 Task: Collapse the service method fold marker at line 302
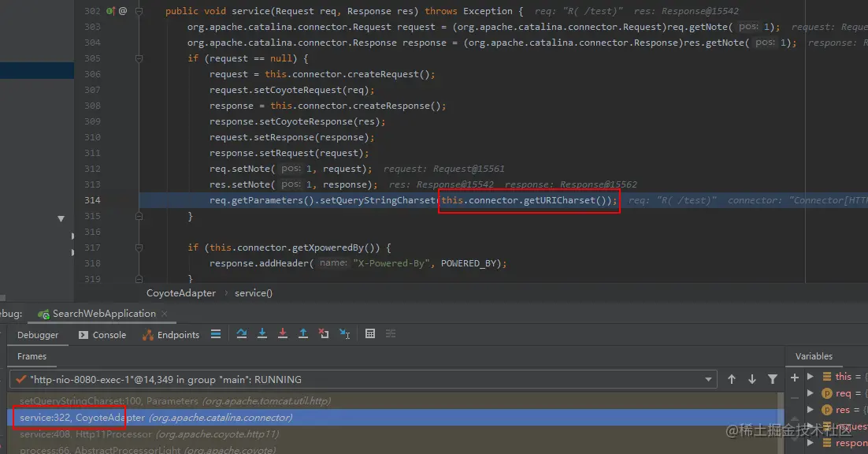[139, 11]
